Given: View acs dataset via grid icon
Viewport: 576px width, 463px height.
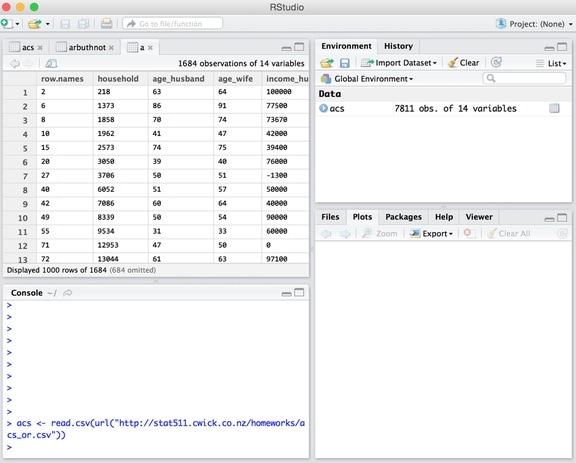Looking at the screenshot, I should (554, 108).
